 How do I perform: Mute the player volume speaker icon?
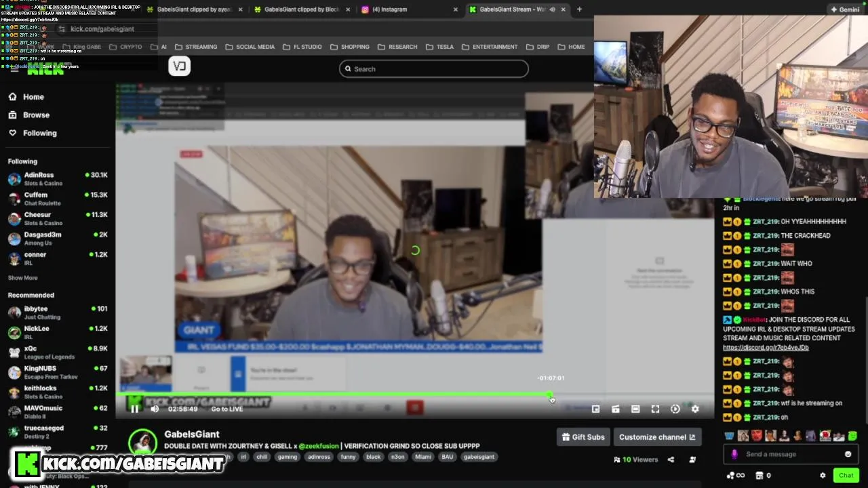(155, 409)
